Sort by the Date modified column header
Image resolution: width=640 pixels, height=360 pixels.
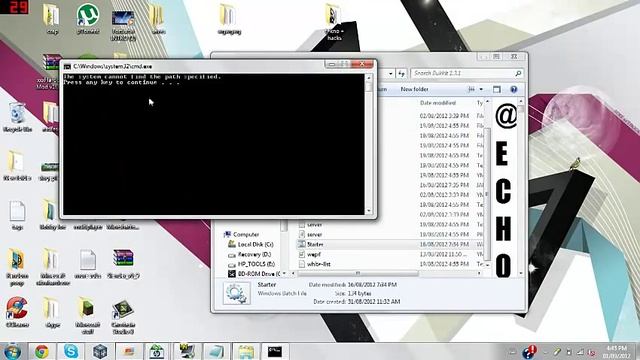pyautogui.click(x=438, y=103)
